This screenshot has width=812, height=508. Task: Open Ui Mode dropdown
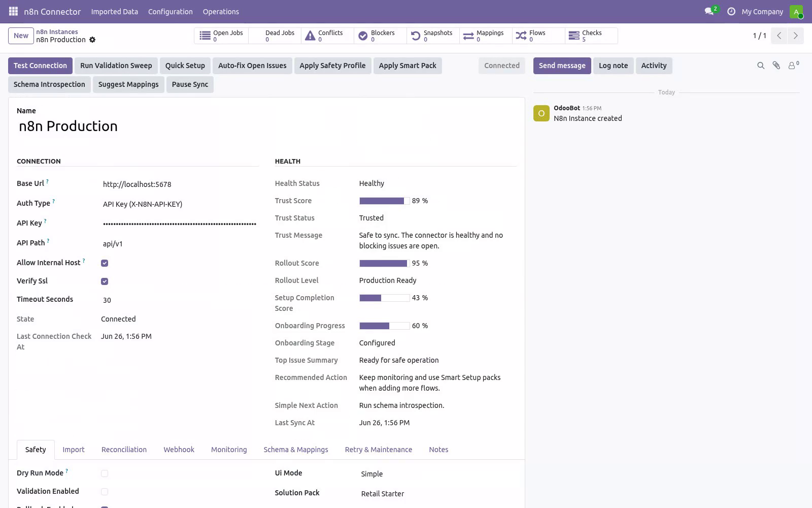438,474
